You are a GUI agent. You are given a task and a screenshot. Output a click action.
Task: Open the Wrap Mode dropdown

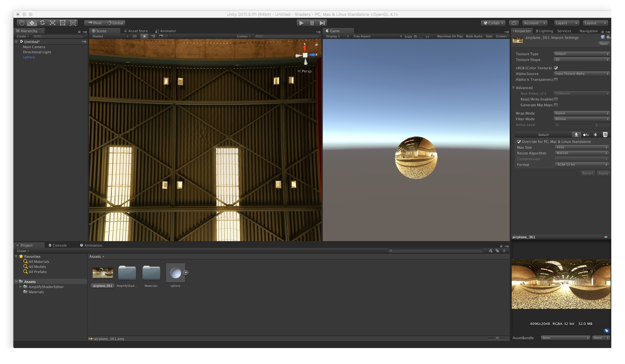582,113
